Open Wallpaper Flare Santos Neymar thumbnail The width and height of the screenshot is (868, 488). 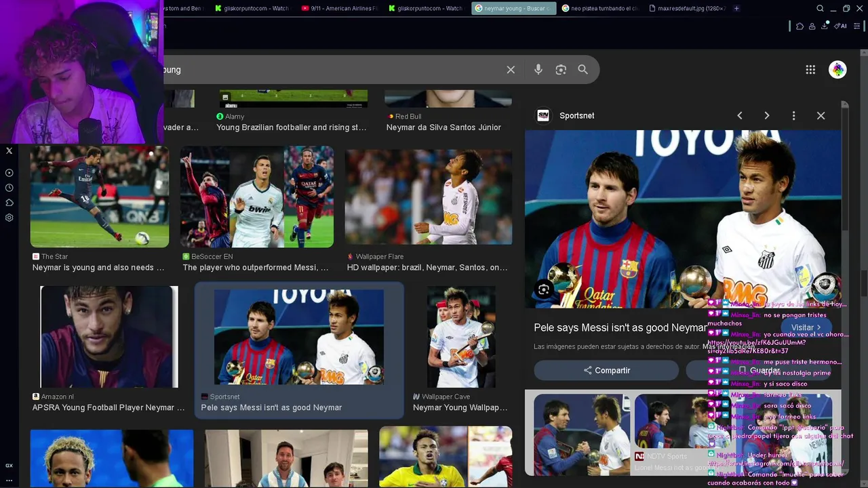[x=429, y=197]
